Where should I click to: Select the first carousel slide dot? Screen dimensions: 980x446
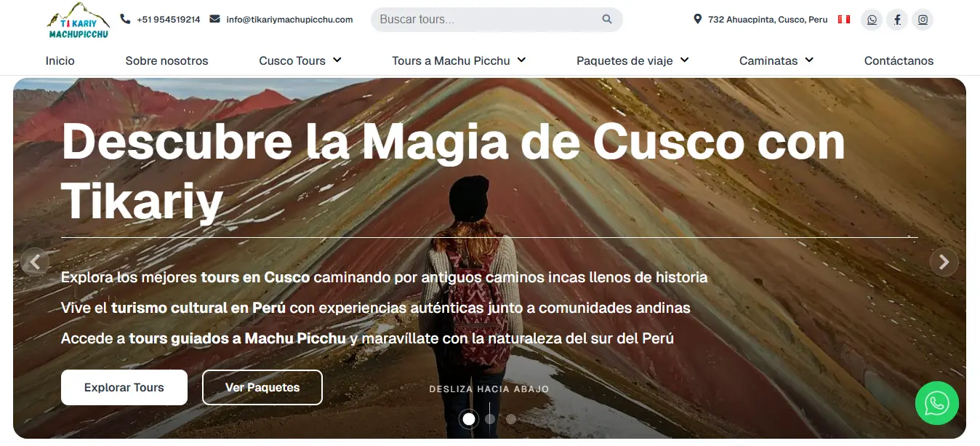click(469, 419)
